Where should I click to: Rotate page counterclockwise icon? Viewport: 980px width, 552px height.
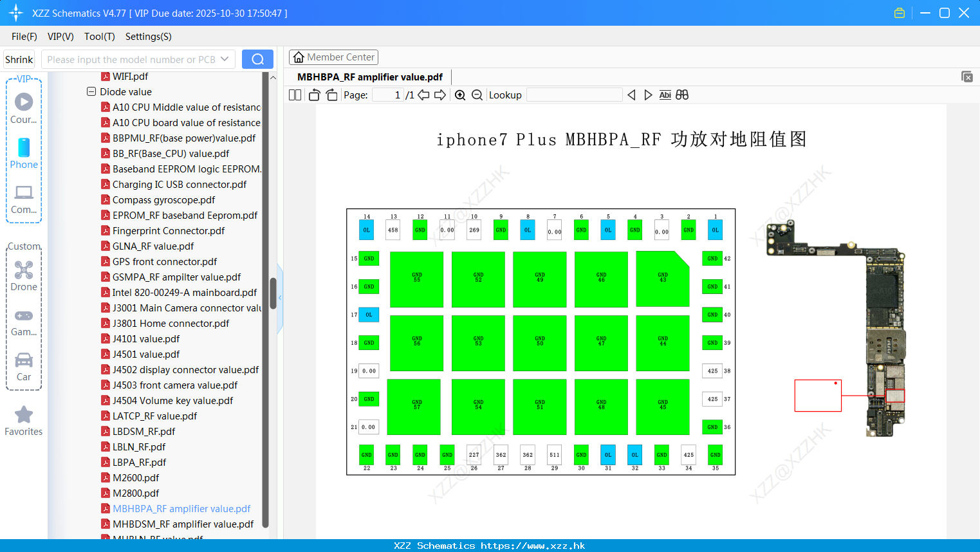click(x=314, y=95)
